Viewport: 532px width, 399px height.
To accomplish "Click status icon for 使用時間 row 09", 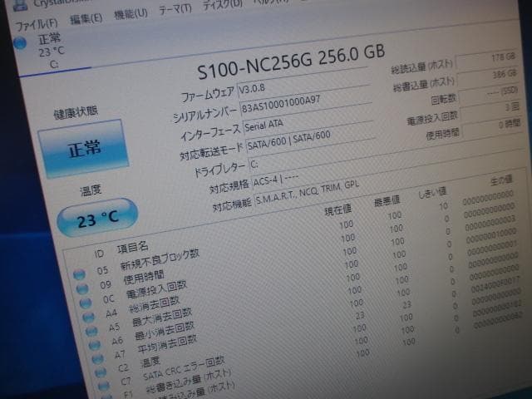I will pos(82,288).
